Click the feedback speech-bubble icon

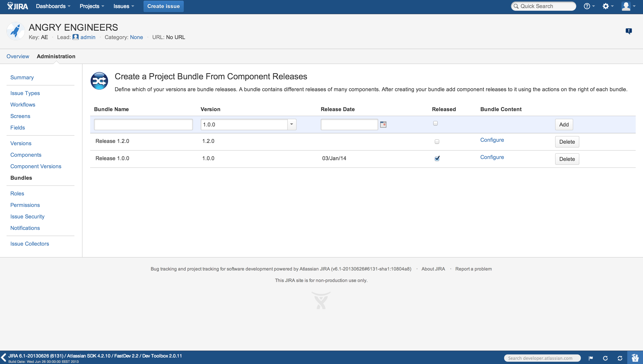point(628,31)
